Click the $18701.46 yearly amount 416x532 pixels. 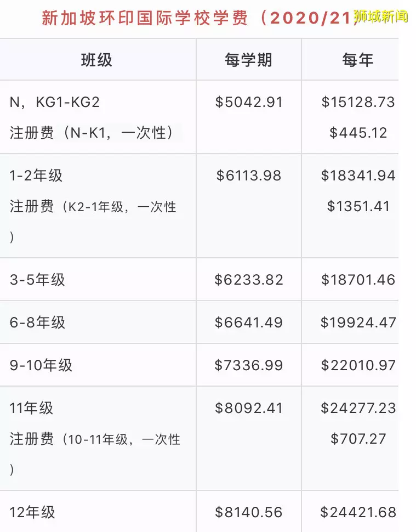click(358, 280)
